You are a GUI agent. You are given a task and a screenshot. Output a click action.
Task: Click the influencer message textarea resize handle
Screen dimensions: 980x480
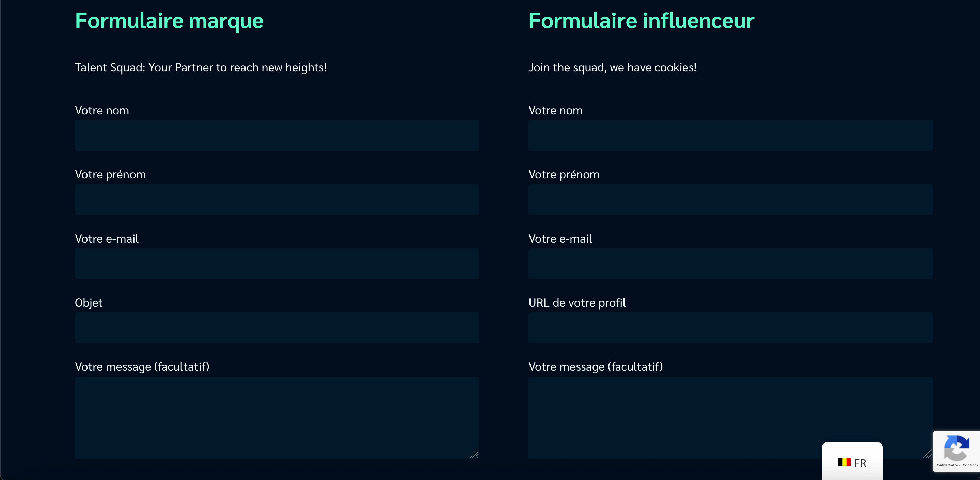(928, 453)
